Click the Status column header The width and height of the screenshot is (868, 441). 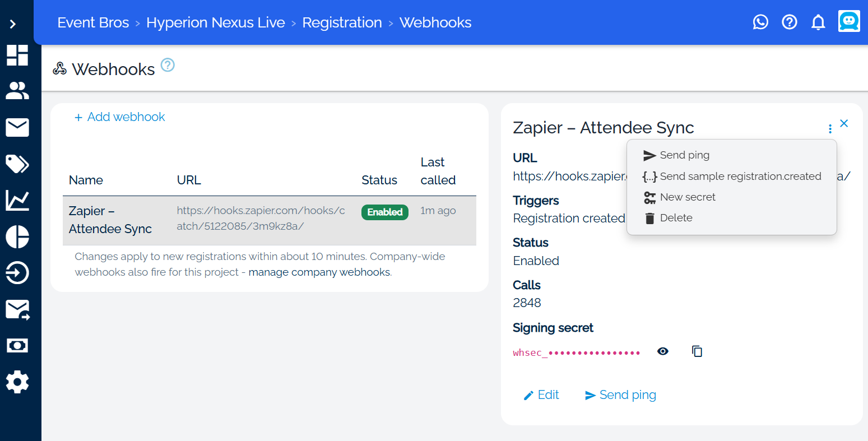point(379,180)
